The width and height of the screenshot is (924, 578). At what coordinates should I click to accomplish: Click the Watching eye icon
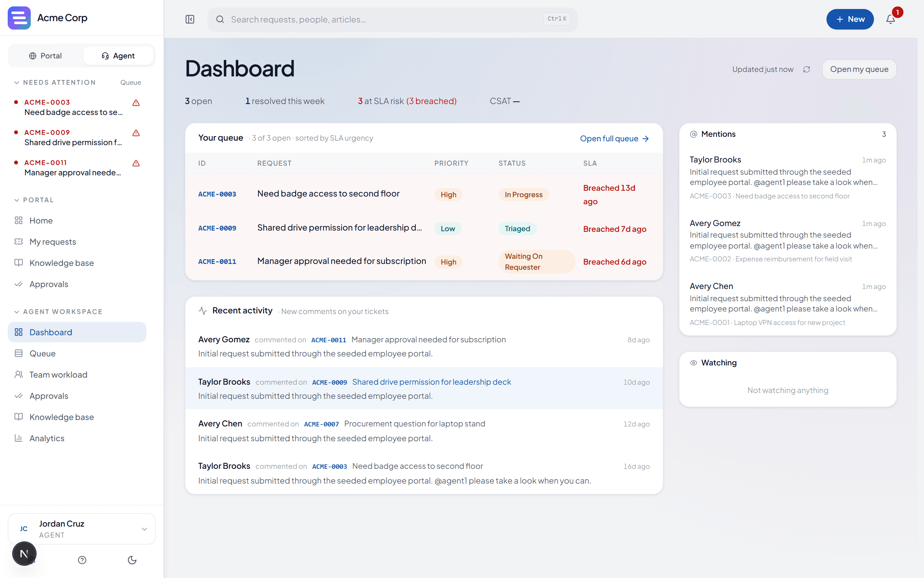[693, 363]
